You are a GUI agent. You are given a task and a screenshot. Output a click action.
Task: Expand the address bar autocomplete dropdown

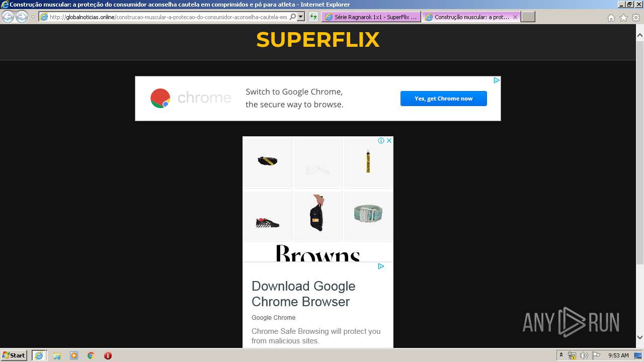(301, 17)
